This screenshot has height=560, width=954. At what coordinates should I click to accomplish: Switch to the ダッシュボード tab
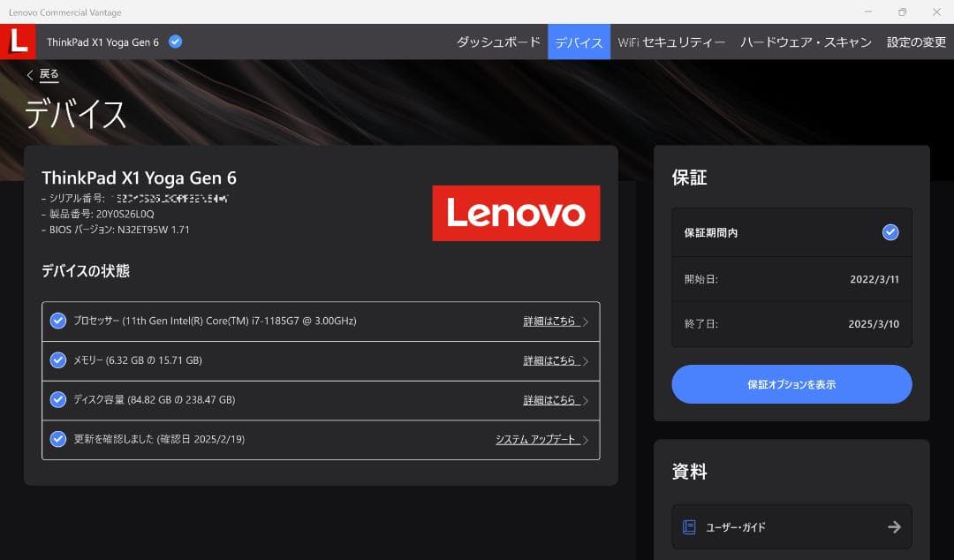click(x=498, y=41)
